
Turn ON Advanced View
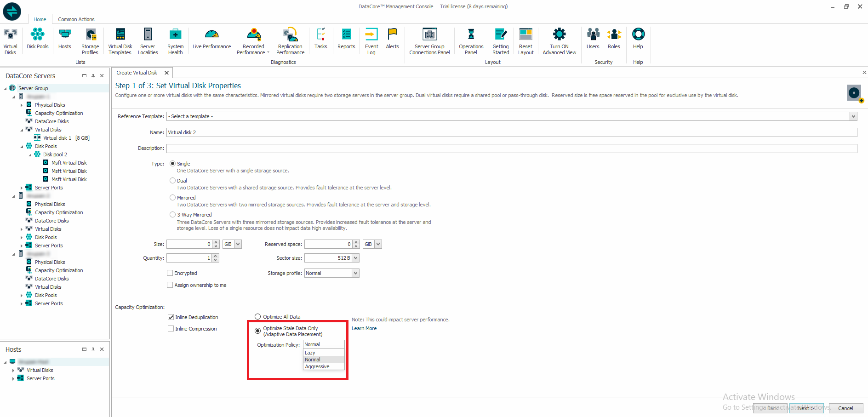[x=559, y=40]
